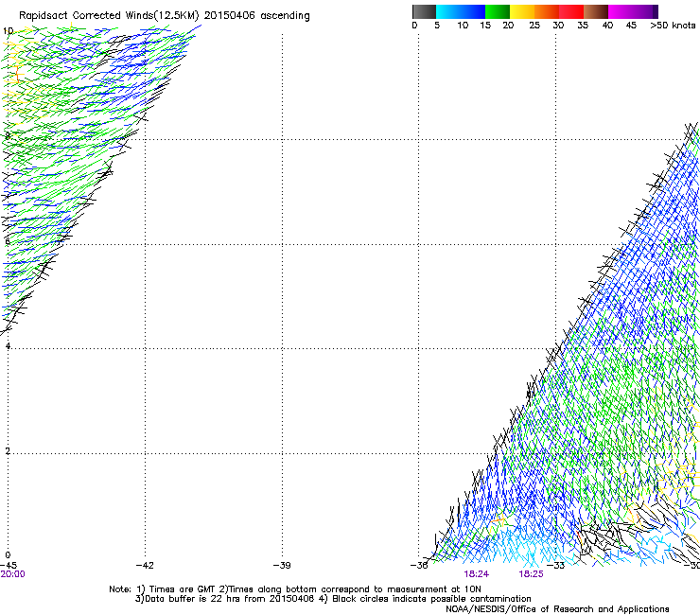Click the 'Data buffer is 22 hrs' note line
The height and width of the screenshot is (615, 700).
click(333, 599)
